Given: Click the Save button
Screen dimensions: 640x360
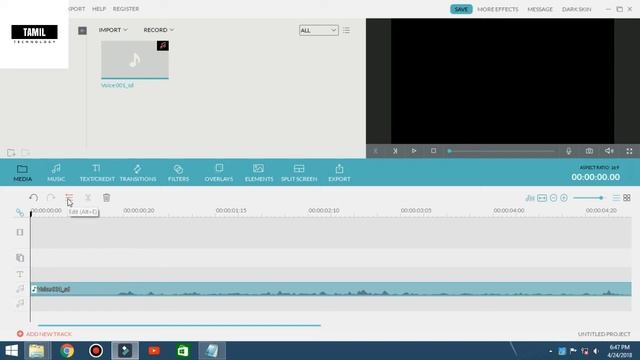Looking at the screenshot, I should pos(461,9).
